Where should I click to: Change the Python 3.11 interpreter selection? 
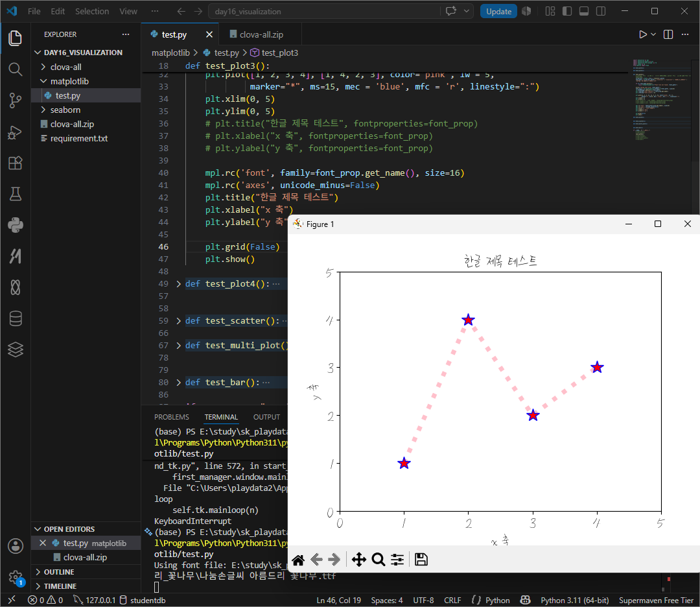574,600
